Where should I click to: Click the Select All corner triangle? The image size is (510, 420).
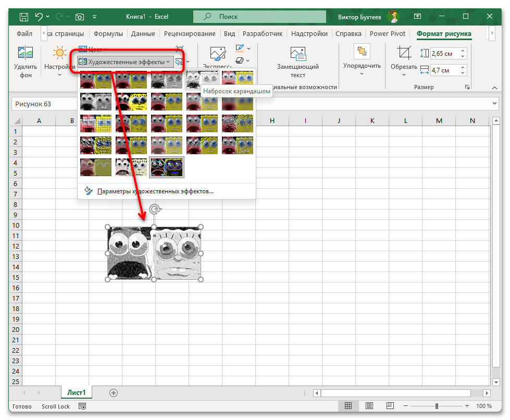click(16, 121)
